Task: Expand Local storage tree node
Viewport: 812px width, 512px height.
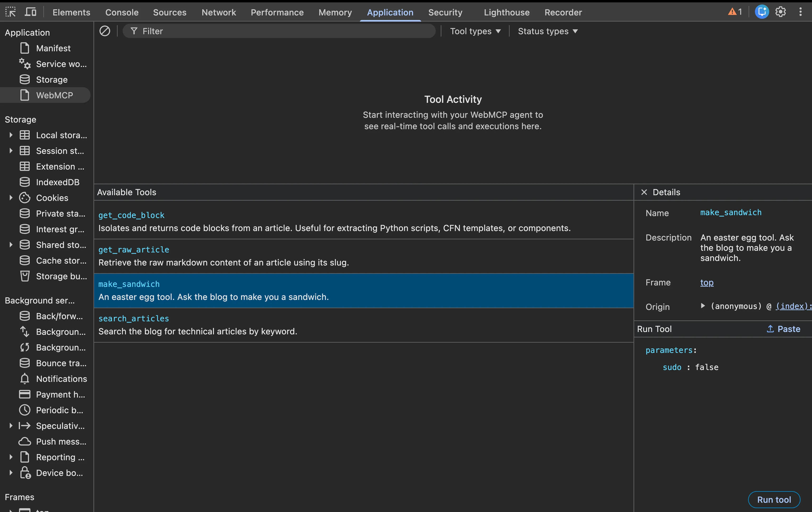Action: click(11, 135)
